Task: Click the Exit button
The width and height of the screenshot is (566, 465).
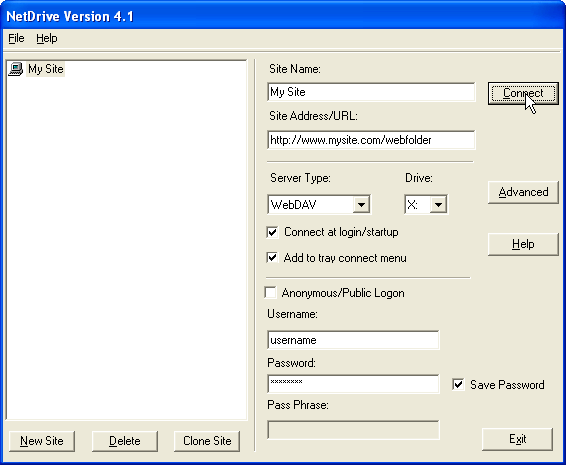Action: pos(517,439)
